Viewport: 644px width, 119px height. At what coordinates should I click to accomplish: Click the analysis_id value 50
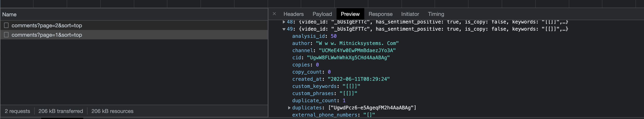click(333, 36)
